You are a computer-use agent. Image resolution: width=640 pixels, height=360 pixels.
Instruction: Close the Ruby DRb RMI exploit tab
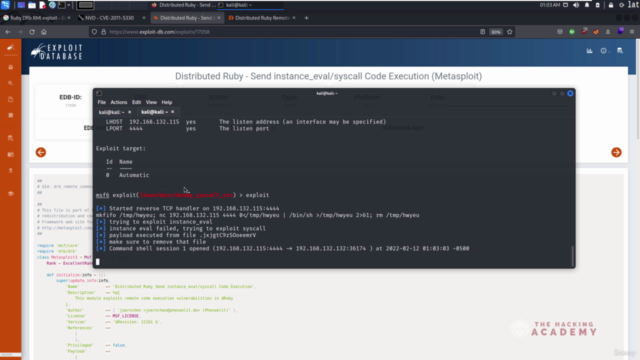point(69,18)
